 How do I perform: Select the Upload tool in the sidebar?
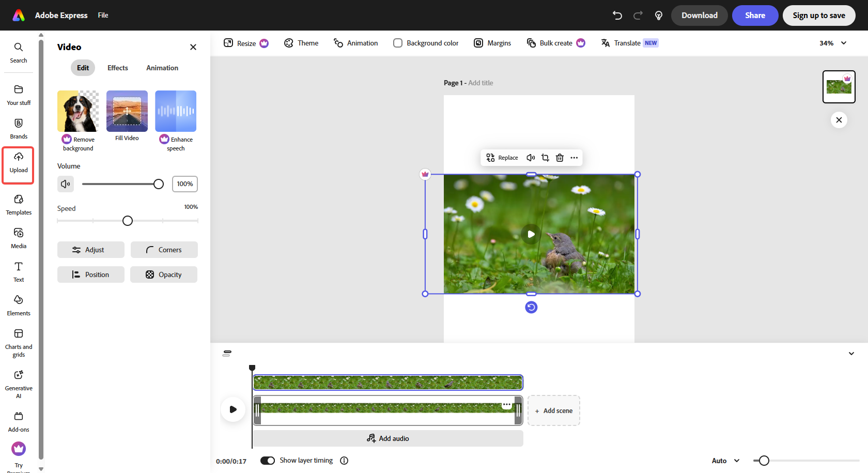coord(18,164)
